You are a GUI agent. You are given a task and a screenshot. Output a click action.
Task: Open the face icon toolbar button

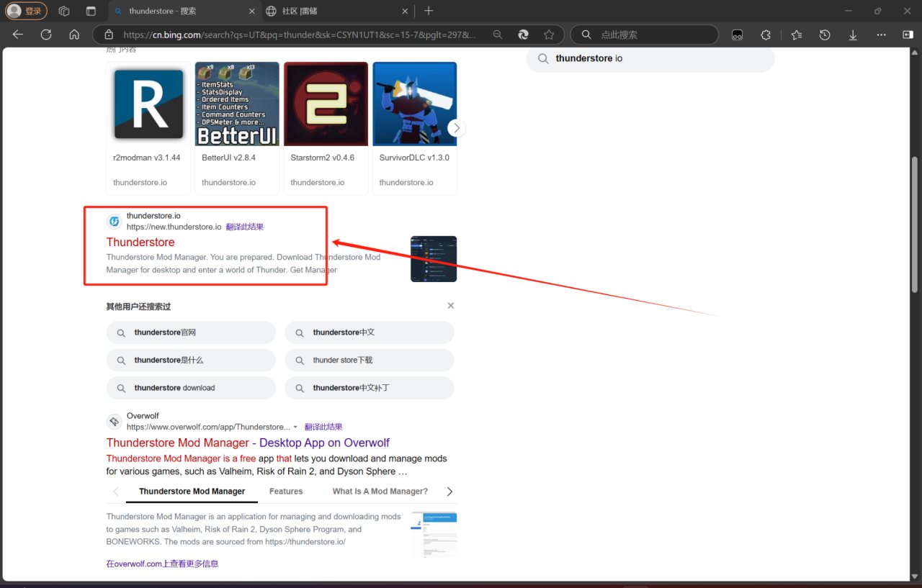click(x=737, y=35)
